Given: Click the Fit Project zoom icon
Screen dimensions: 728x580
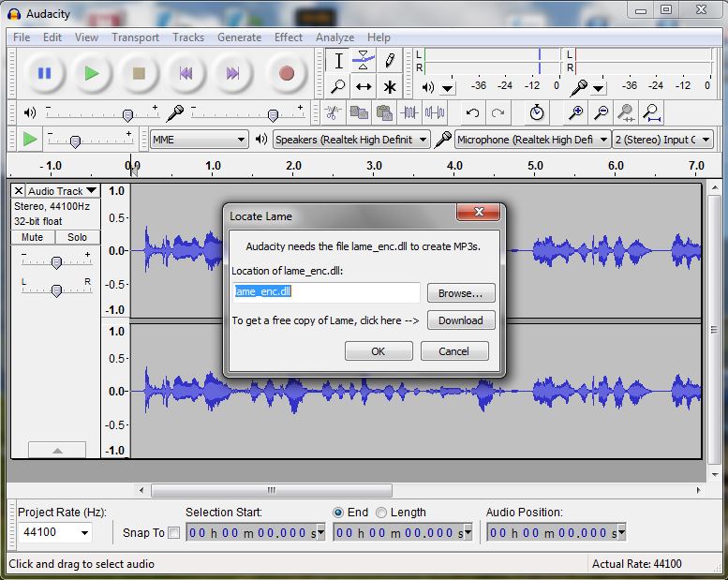Looking at the screenshot, I should [x=652, y=112].
